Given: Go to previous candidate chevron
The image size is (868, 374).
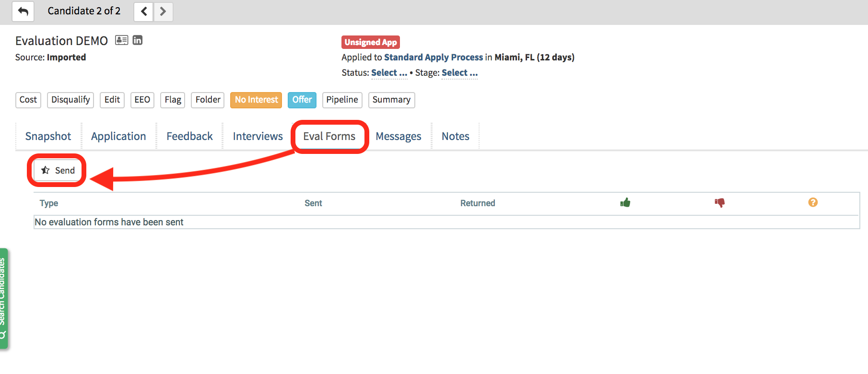Looking at the screenshot, I should click(x=143, y=12).
